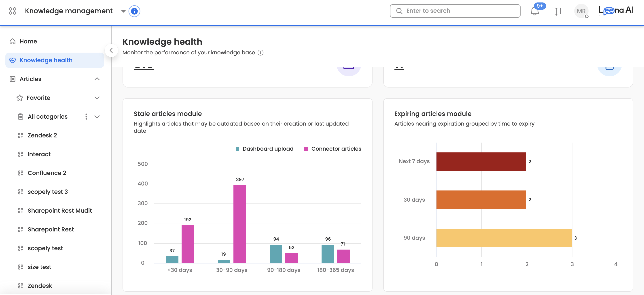This screenshot has width=644, height=295.
Task: Open the Zendesk 2 category
Action: pyautogui.click(x=42, y=135)
